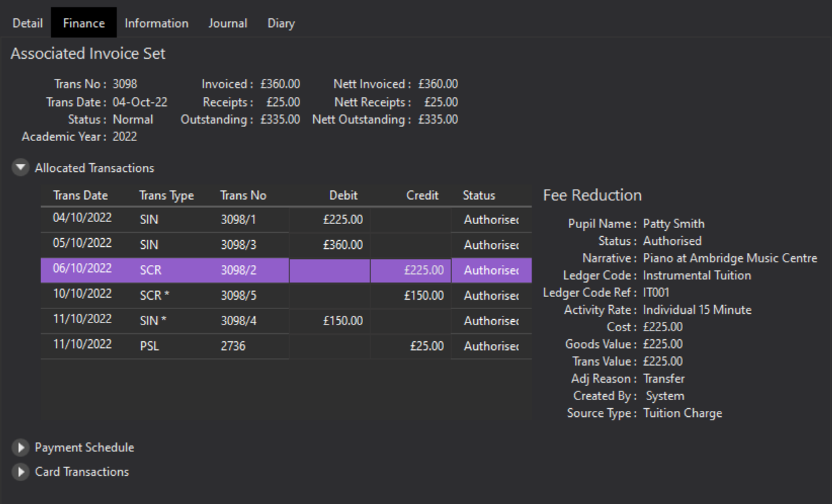Open the Detail tab
Image resolution: width=832 pixels, height=504 pixels.
pyautogui.click(x=28, y=23)
